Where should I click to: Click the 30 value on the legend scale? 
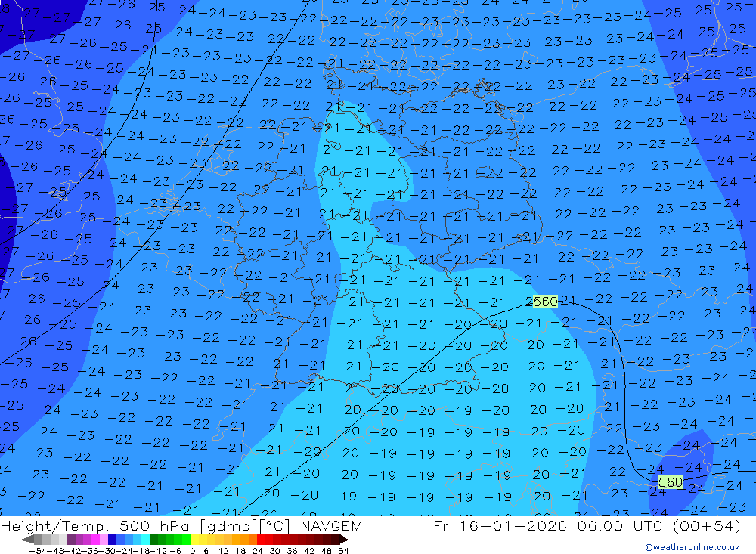[x=275, y=551]
